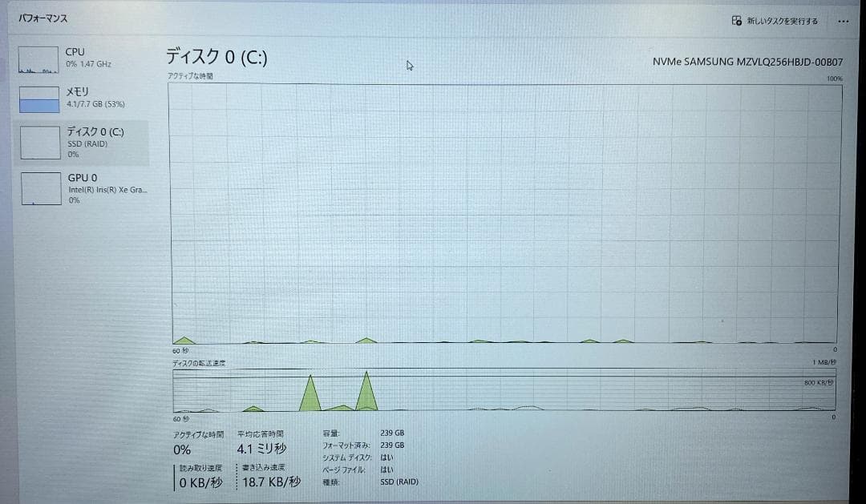Image resolution: width=866 pixels, height=504 pixels.
Task: Click the ディスクの転送速度 graph
Action: coord(505,390)
